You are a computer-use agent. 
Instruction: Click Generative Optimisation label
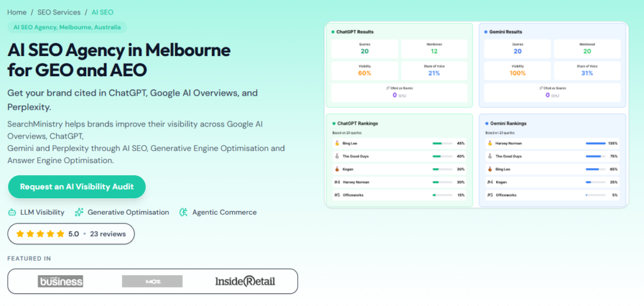(x=128, y=212)
